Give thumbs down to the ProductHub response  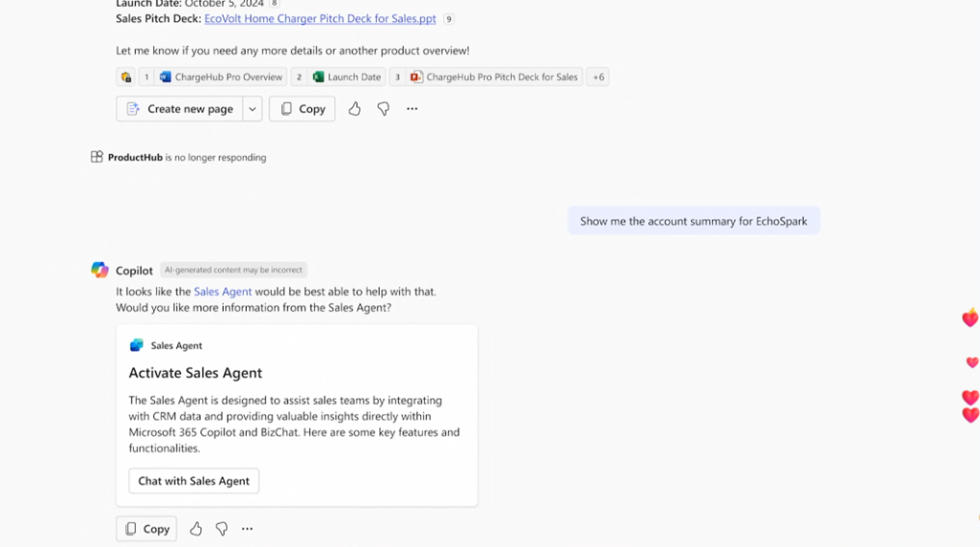(x=383, y=109)
